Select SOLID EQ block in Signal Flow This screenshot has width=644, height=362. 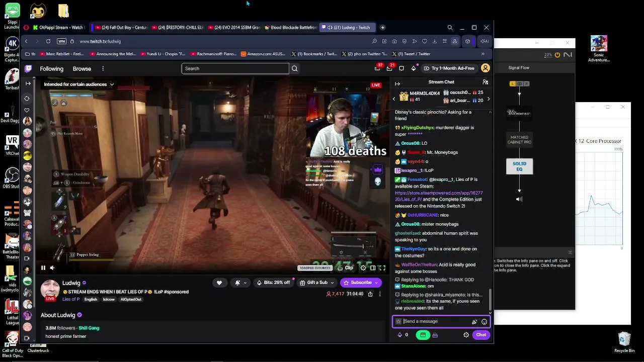pos(519,166)
